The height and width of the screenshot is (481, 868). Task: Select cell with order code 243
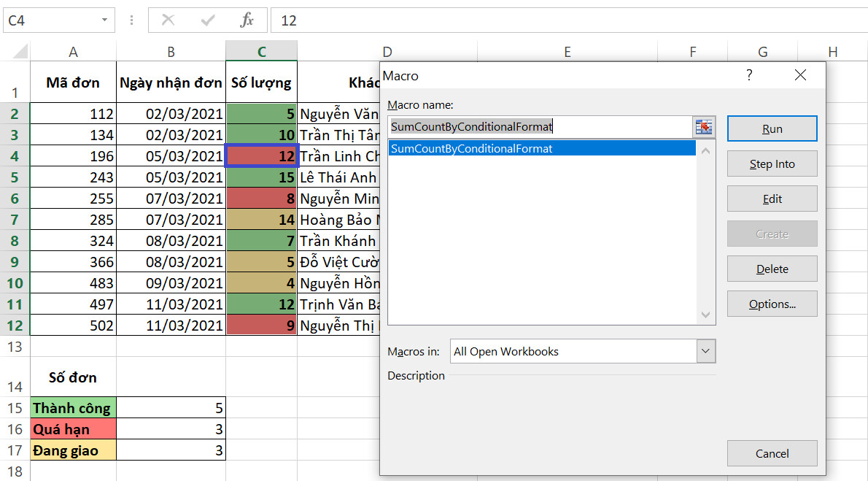(73, 177)
